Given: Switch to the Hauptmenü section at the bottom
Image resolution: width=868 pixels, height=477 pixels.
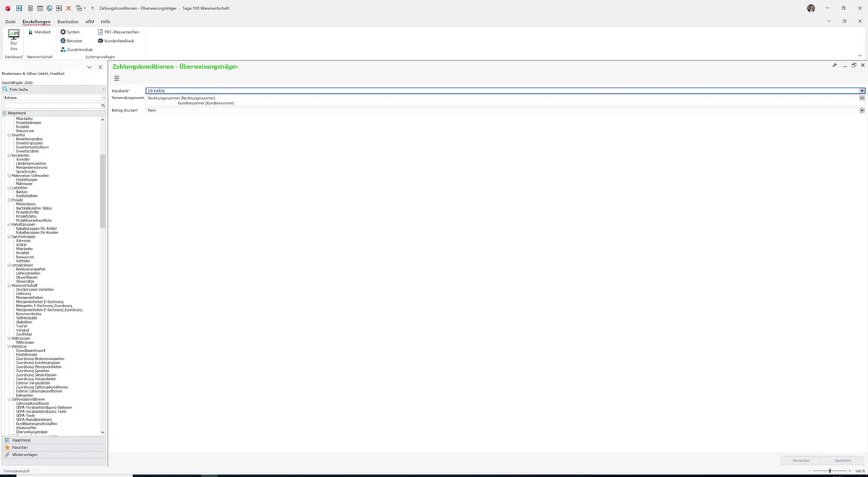Looking at the screenshot, I should [x=54, y=440].
